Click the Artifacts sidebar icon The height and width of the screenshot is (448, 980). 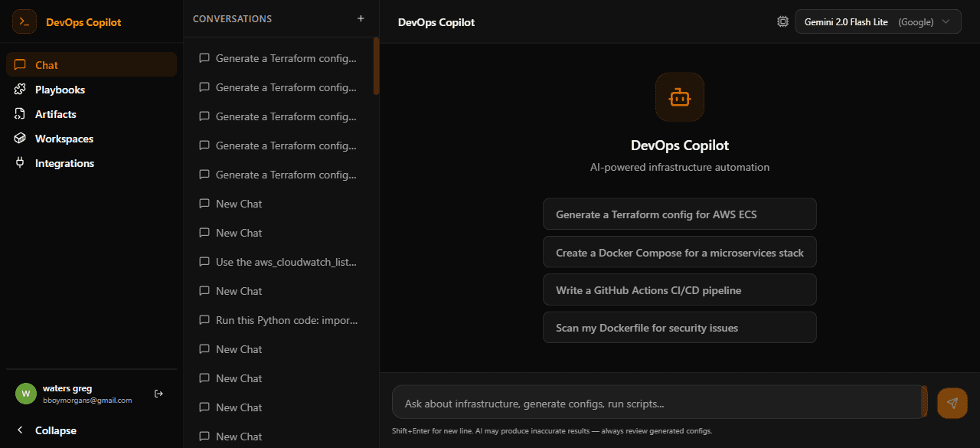pos(19,113)
